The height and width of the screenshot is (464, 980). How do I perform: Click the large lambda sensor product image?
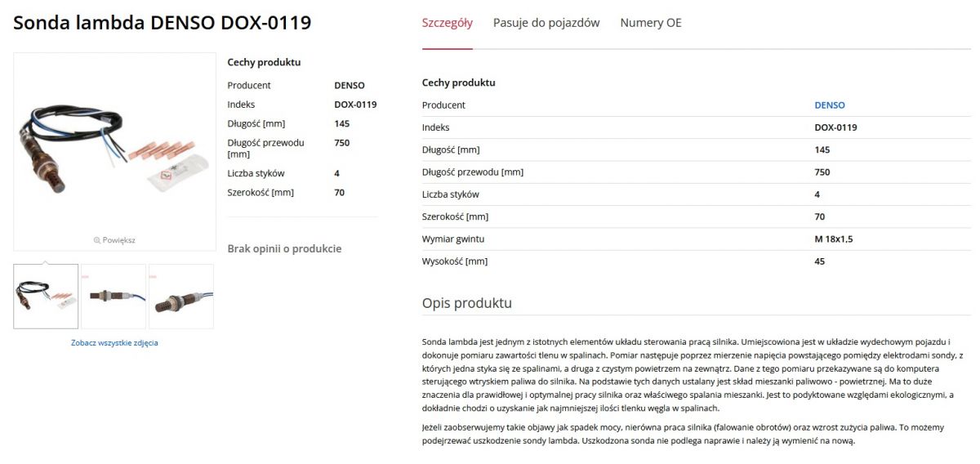114,145
